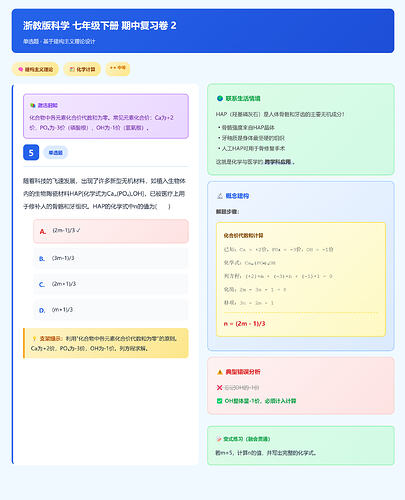
Task: Click the empty answer bracket in the question
Action: pos(163,206)
